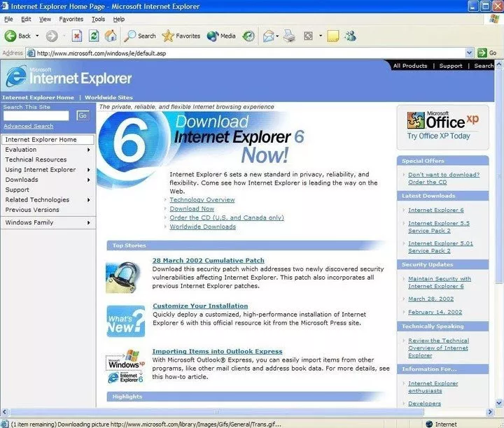Select Previous Versions in the sidebar
504x428 pixels.
point(32,210)
